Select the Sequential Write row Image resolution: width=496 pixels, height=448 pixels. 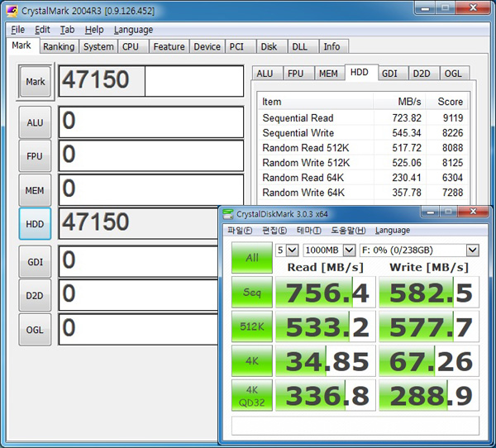[x=363, y=133]
